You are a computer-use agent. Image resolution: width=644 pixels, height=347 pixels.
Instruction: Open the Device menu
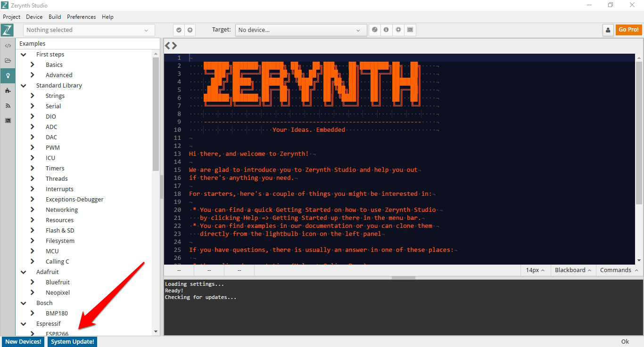click(34, 17)
